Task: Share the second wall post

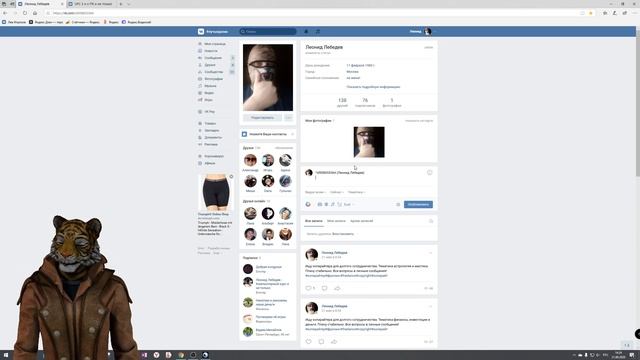Action: pyautogui.click(x=334, y=341)
